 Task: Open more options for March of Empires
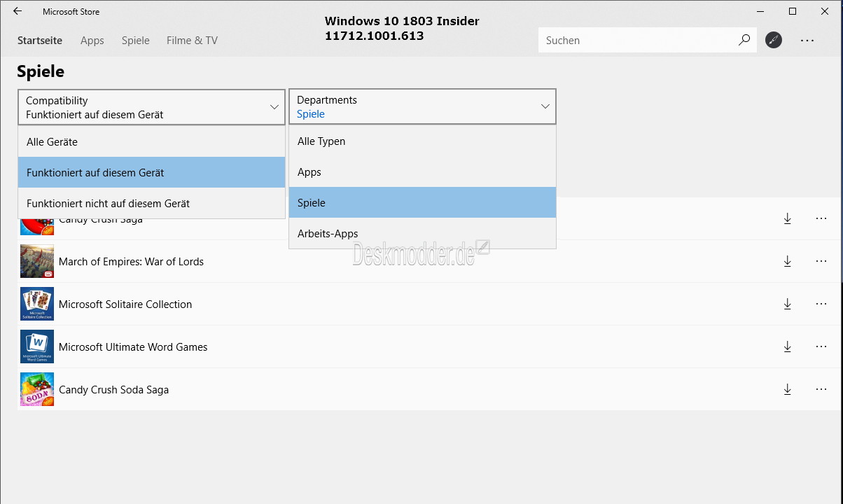click(821, 261)
